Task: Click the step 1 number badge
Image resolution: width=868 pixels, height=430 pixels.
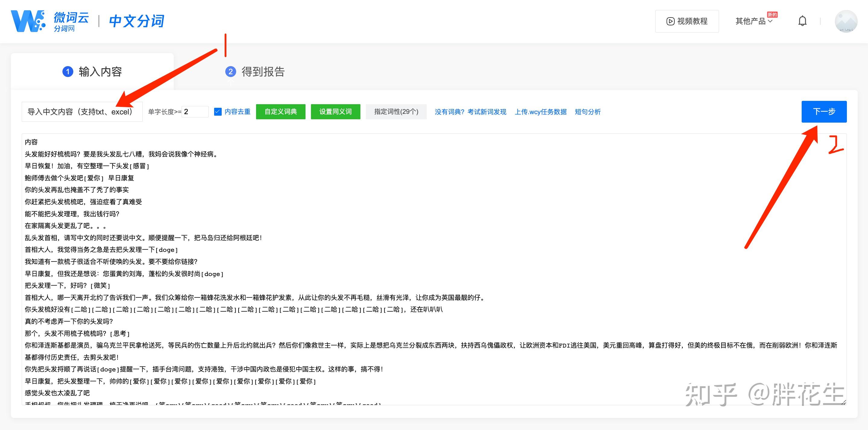Action: 68,72
